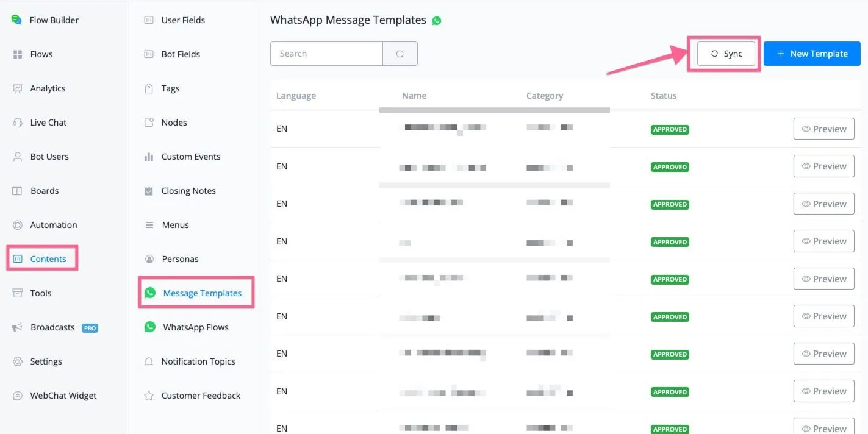The height and width of the screenshot is (434, 868).
Task: Click the Status column header
Action: tap(664, 96)
